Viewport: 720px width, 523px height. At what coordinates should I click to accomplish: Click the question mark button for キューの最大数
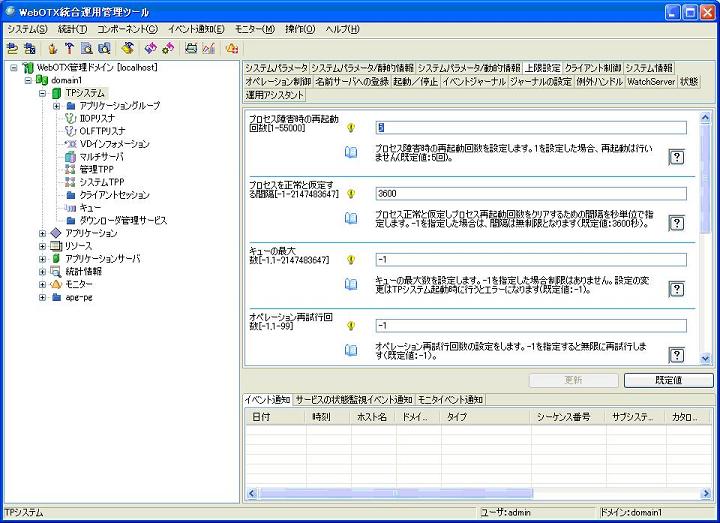point(676,289)
